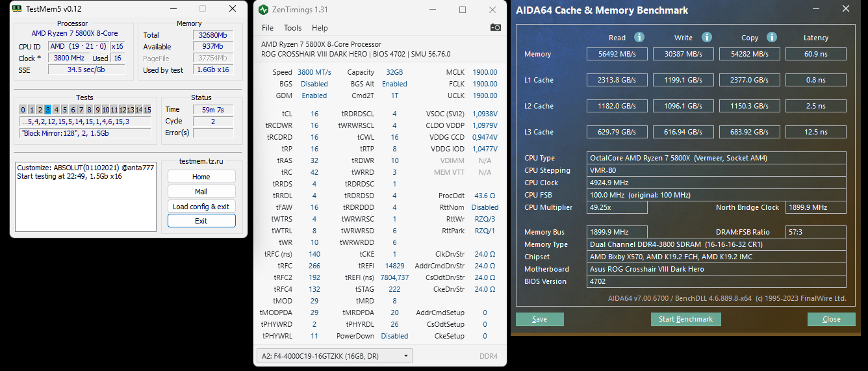868x371 pixels.
Task: Click the Mail button in TestMem5
Action: [201, 192]
